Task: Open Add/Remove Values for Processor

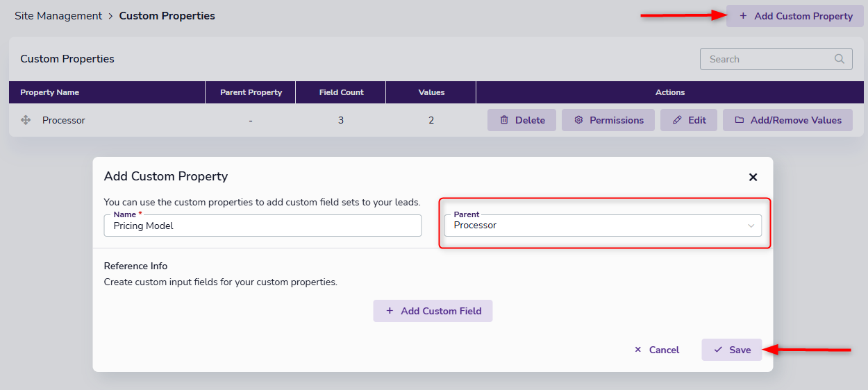Action: pyautogui.click(x=787, y=120)
